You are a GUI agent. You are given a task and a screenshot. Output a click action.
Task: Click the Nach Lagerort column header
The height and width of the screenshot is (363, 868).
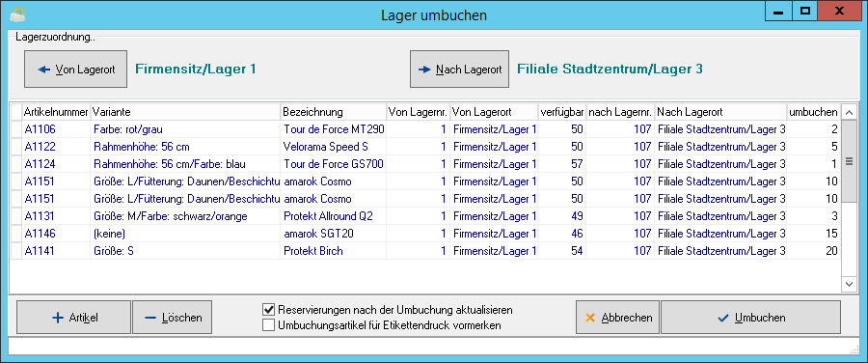(x=720, y=113)
